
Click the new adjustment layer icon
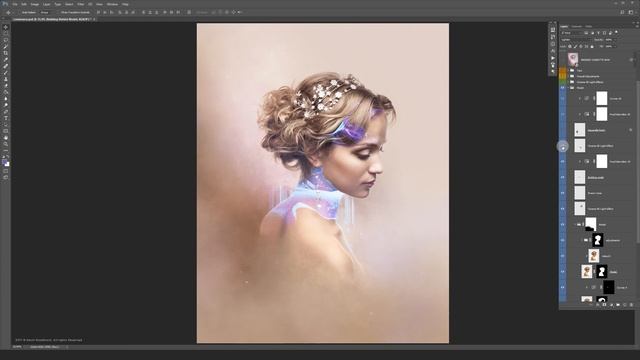(x=611, y=305)
